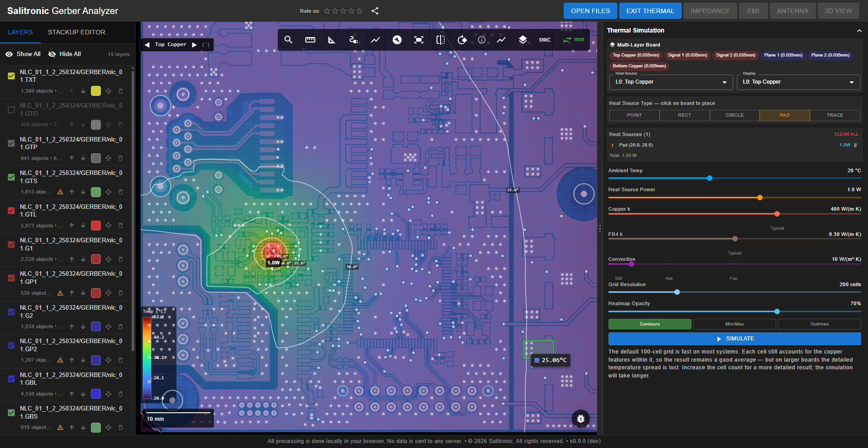The height and width of the screenshot is (448, 868).
Task: Click Show All layers
Action: coord(23,54)
